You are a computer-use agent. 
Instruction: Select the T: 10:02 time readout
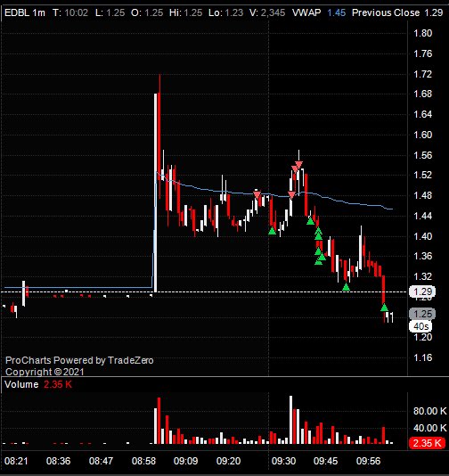tap(70, 12)
